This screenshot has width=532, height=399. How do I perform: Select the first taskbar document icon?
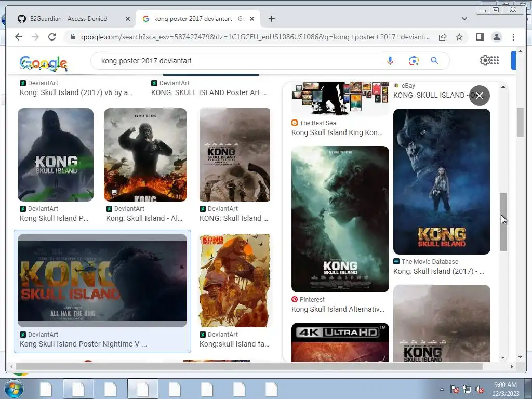(x=46, y=389)
